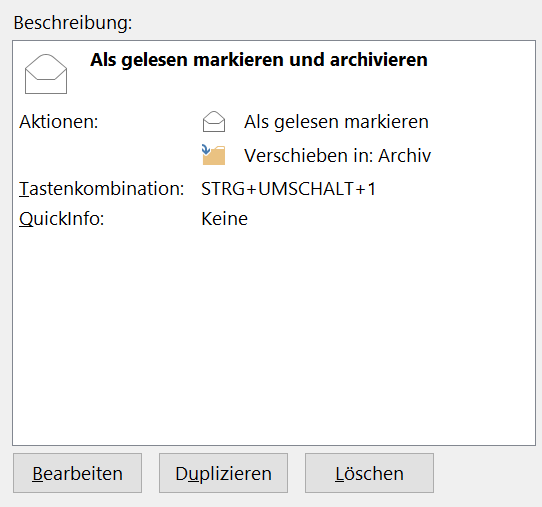Click the QuickInfo value 'Keine'

[x=225, y=219]
